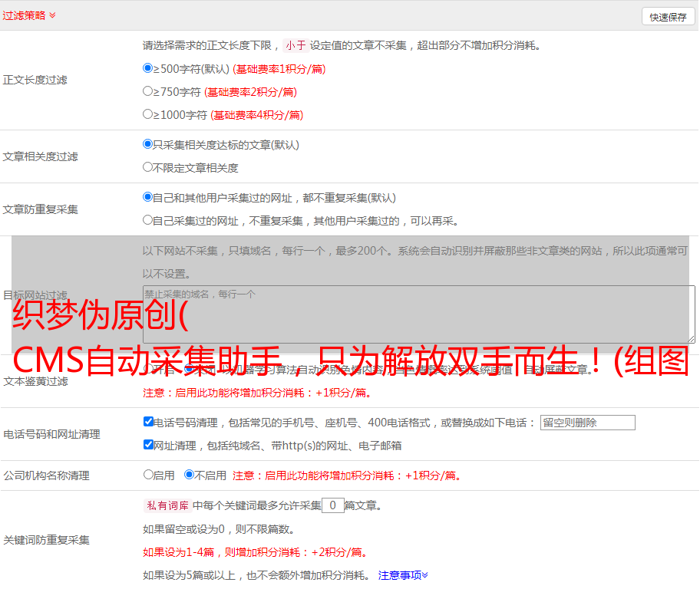The height and width of the screenshot is (589, 700).
Task: Click the 小于 highlighted tag
Action: [296, 45]
